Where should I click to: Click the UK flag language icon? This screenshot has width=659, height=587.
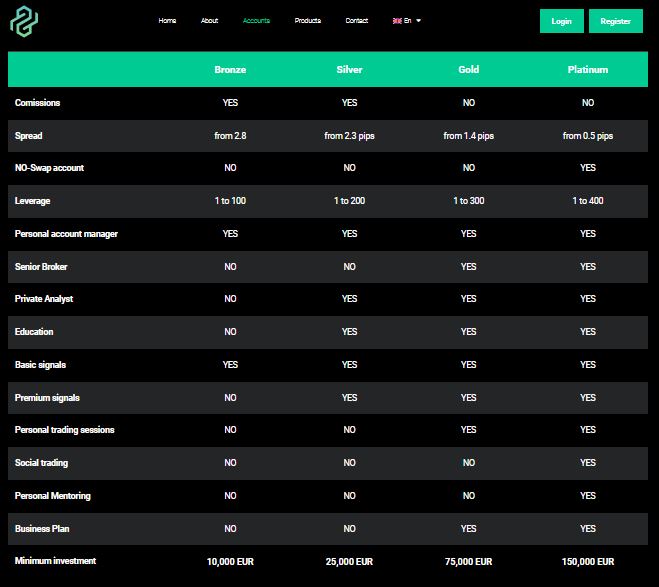(397, 21)
